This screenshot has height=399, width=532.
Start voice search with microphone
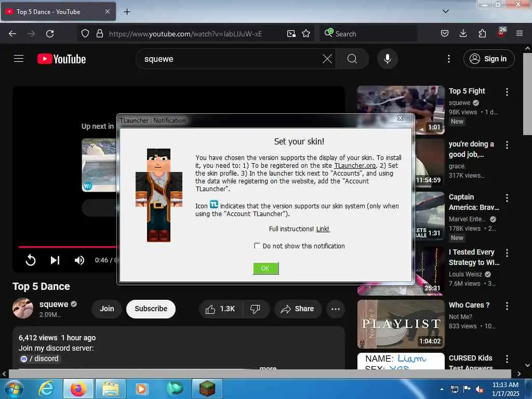pyautogui.click(x=387, y=59)
